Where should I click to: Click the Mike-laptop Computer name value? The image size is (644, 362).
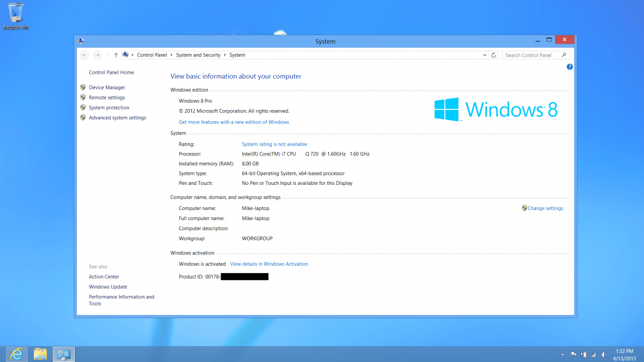tap(255, 209)
